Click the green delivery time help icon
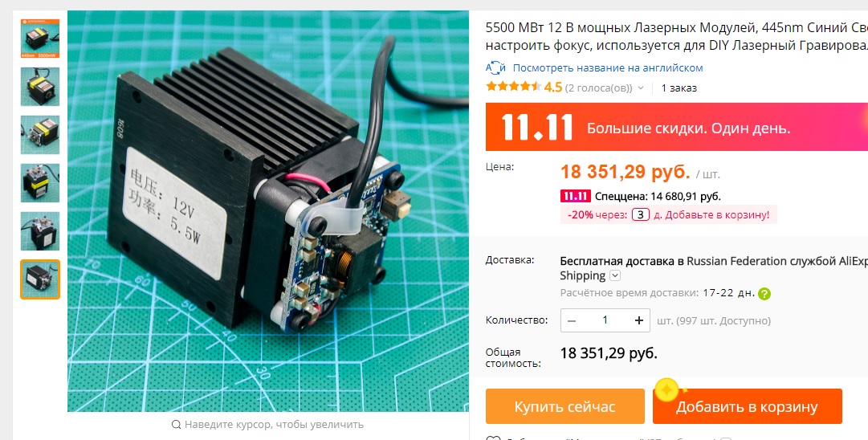The image size is (868, 440). coord(764,294)
